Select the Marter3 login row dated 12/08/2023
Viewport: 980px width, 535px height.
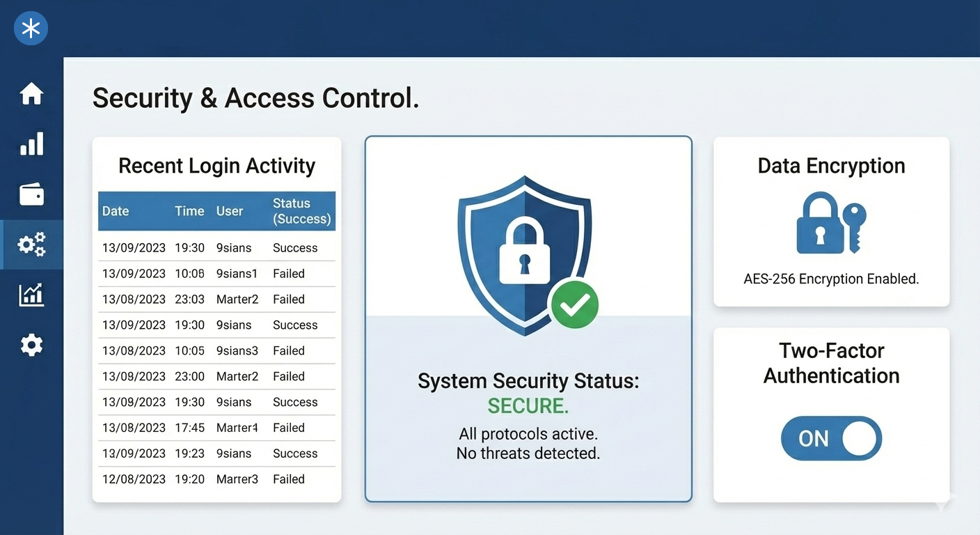216,479
